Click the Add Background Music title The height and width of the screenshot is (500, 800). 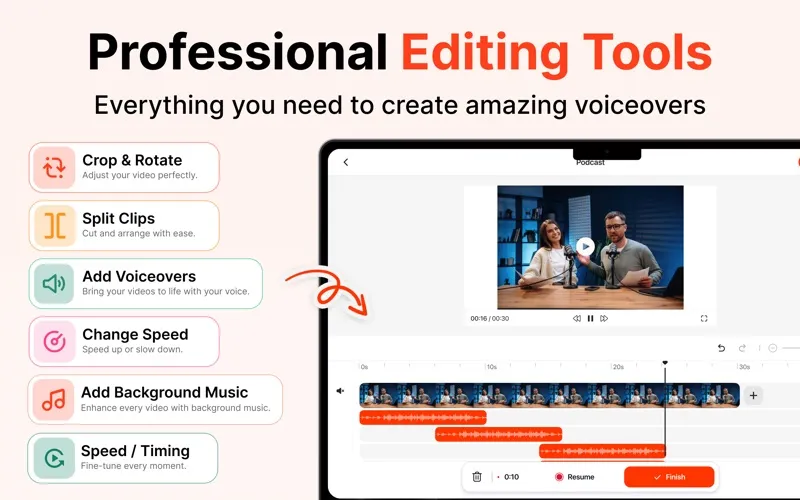164,392
